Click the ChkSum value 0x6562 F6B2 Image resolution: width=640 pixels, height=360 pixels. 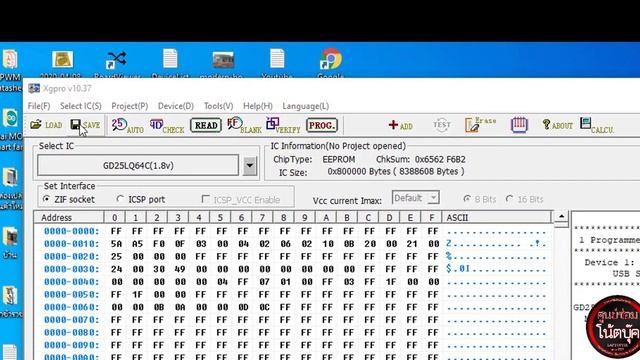pyautogui.click(x=440, y=159)
